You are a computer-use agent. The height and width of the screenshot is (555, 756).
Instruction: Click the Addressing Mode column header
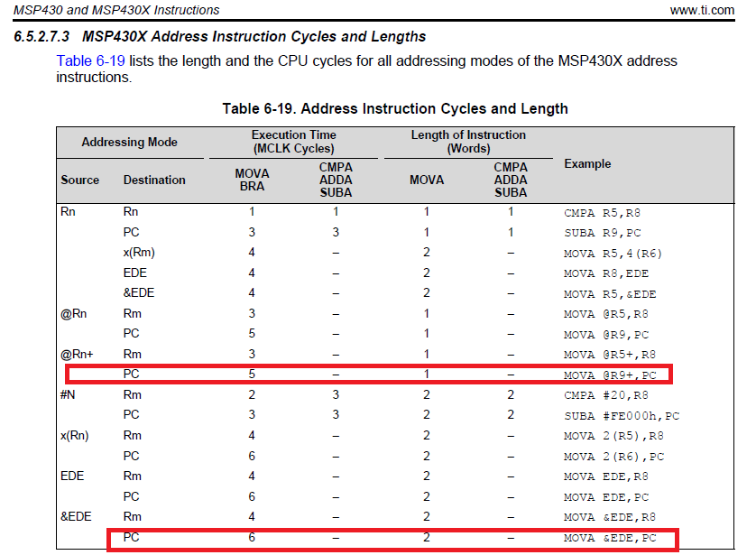129,143
